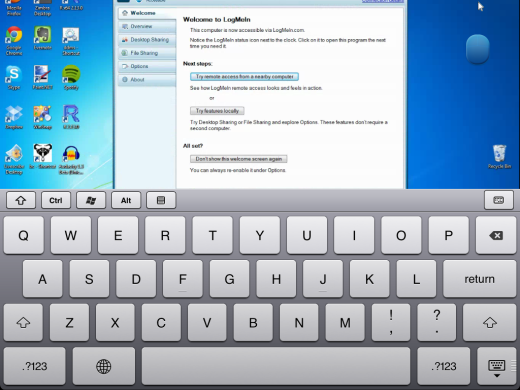Click Try remote access from nearby computer
Image resolution: width=520 pixels, height=390 pixels.
(x=244, y=77)
